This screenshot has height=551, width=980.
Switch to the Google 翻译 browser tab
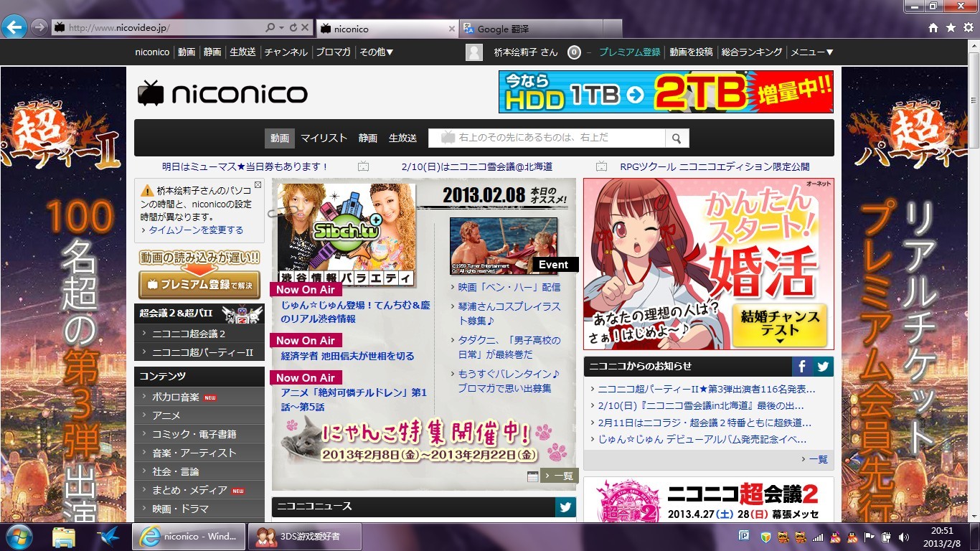[x=532, y=29]
